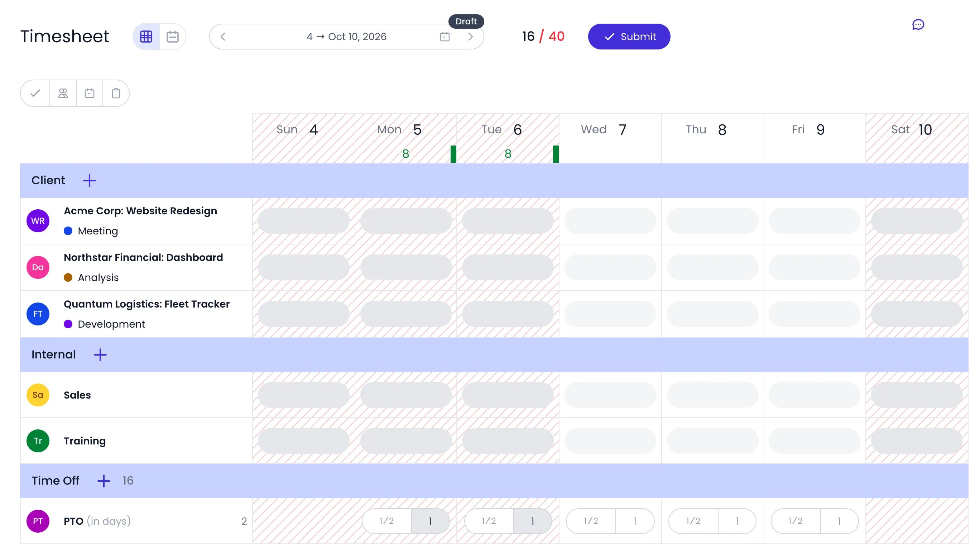Select half-day PTO on Thursday 8

(693, 521)
